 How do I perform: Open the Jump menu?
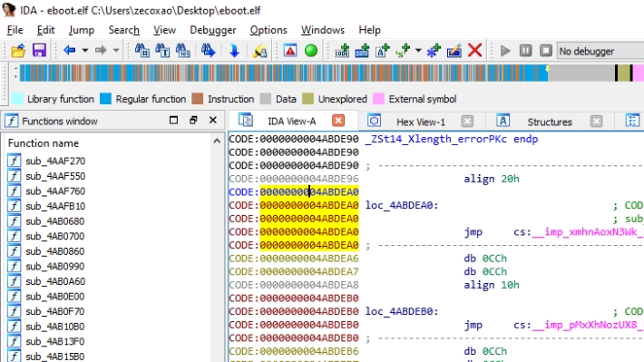click(82, 30)
